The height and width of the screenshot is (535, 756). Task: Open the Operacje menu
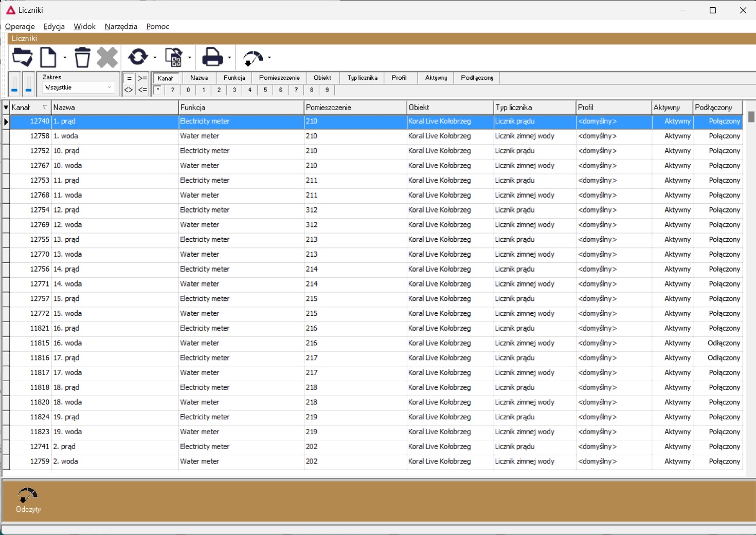tap(20, 26)
